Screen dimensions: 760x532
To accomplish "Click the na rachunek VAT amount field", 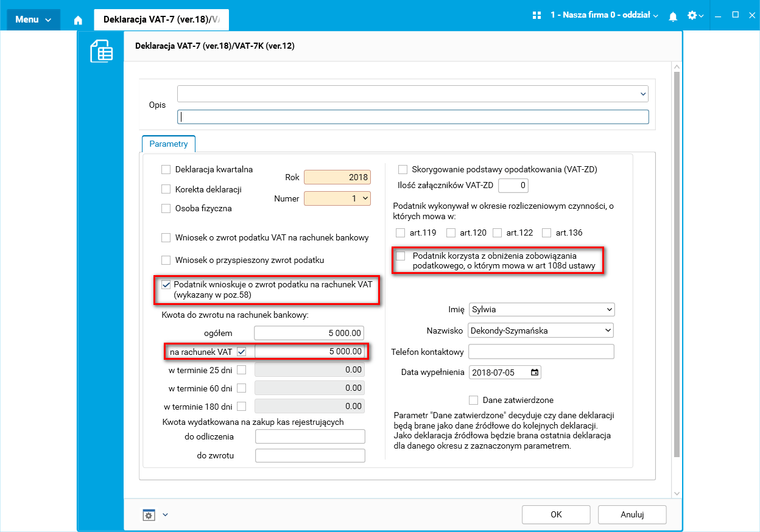I will pyautogui.click(x=309, y=352).
